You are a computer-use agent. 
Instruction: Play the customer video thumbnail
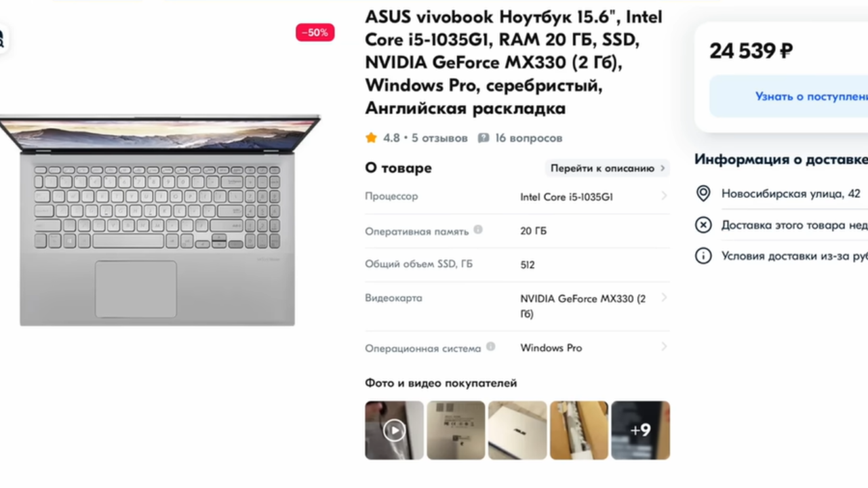pyautogui.click(x=394, y=430)
